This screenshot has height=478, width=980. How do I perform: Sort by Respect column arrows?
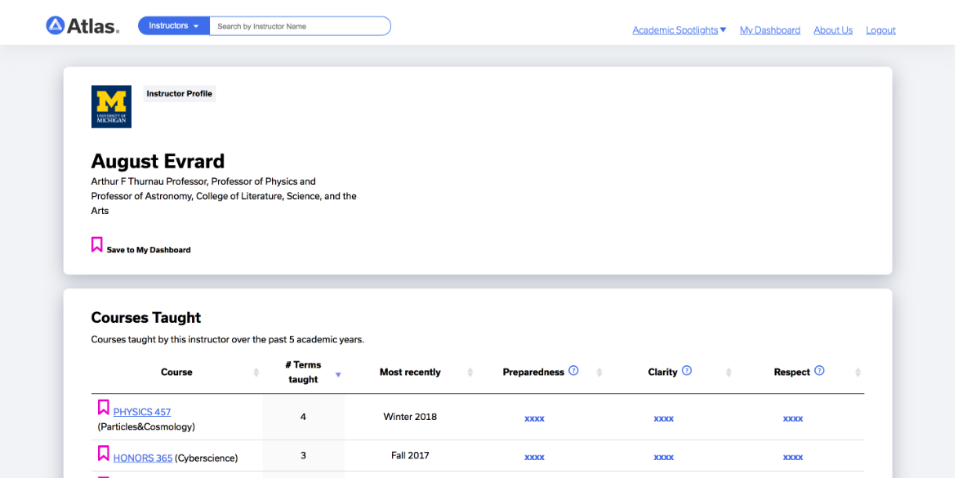pos(857,373)
